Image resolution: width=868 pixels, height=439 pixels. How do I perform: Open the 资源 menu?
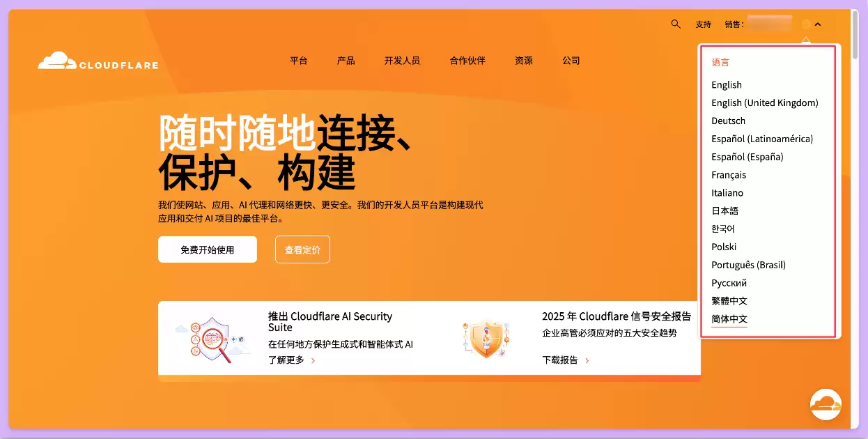(x=524, y=61)
